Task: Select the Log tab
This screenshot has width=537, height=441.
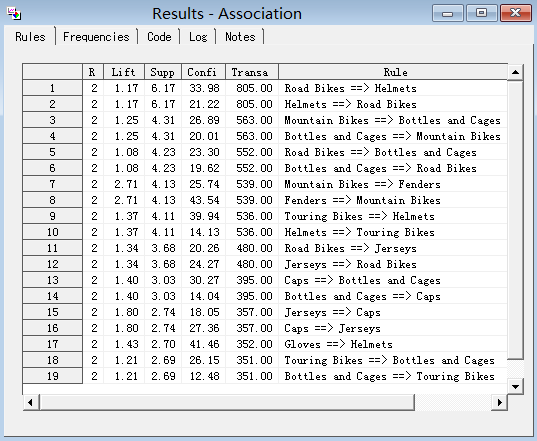Action: coord(198,37)
